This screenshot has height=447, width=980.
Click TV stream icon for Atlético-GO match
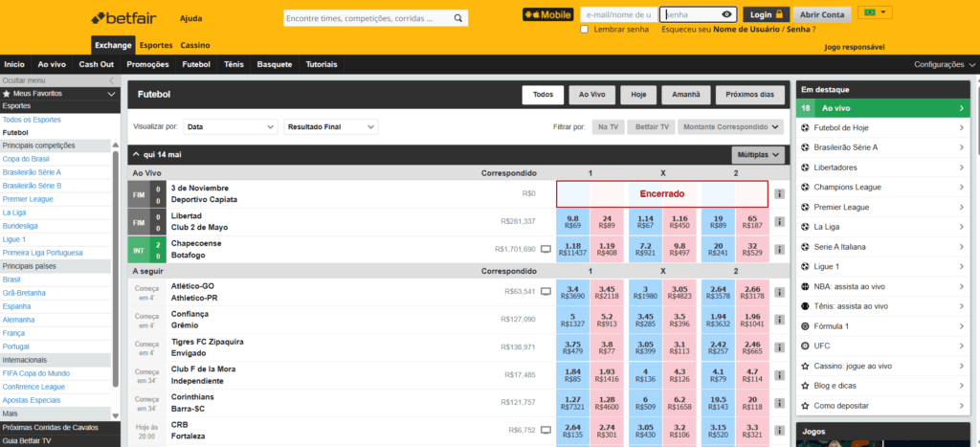point(546,291)
